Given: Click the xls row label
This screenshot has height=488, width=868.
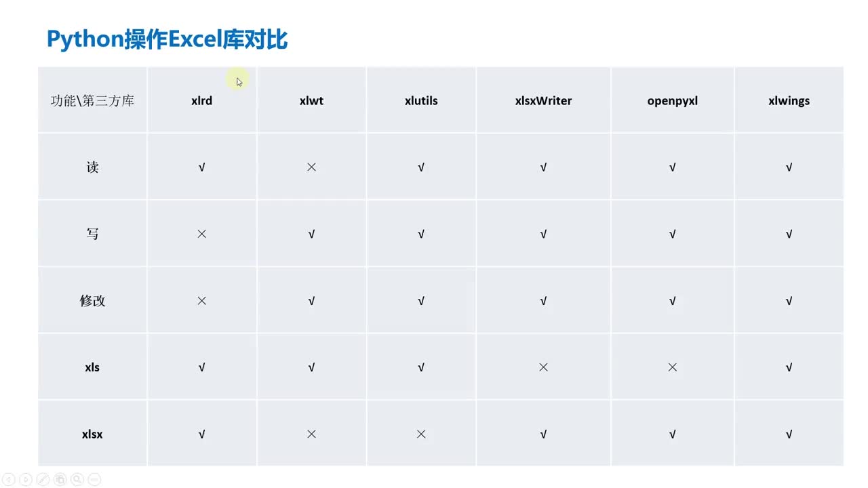Looking at the screenshot, I should pos(93,367).
